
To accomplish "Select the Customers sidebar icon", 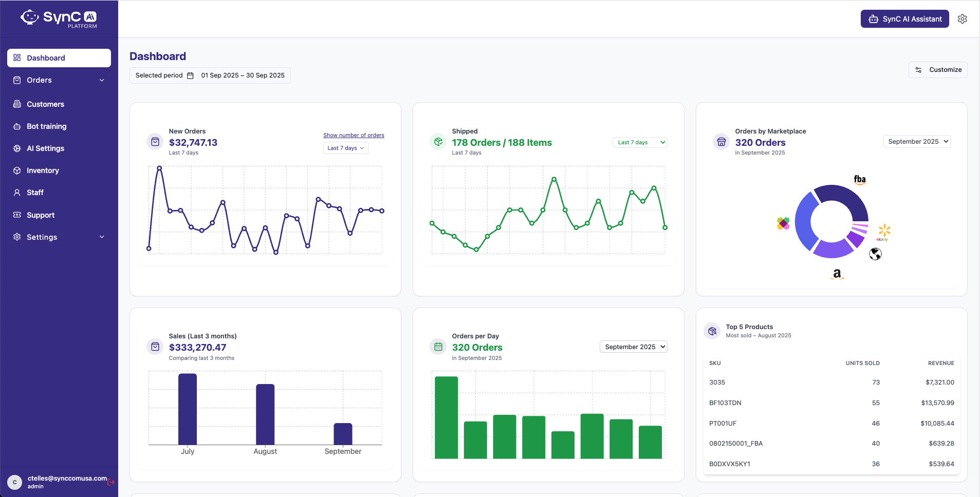I will pyautogui.click(x=17, y=104).
